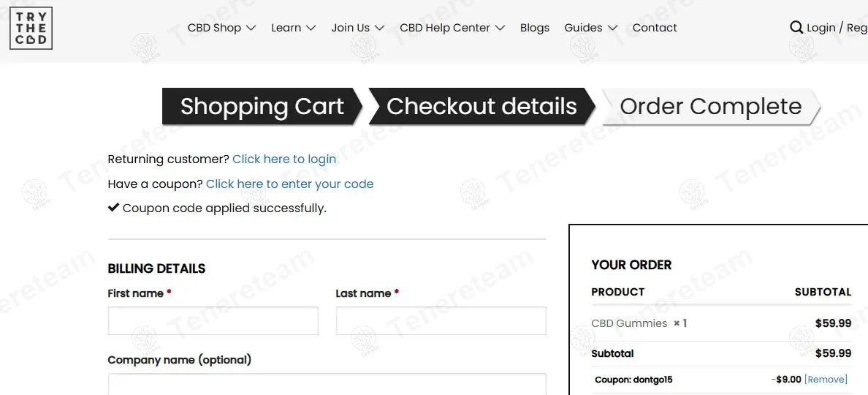
Task: Click the returning customer login link
Action: click(x=284, y=159)
